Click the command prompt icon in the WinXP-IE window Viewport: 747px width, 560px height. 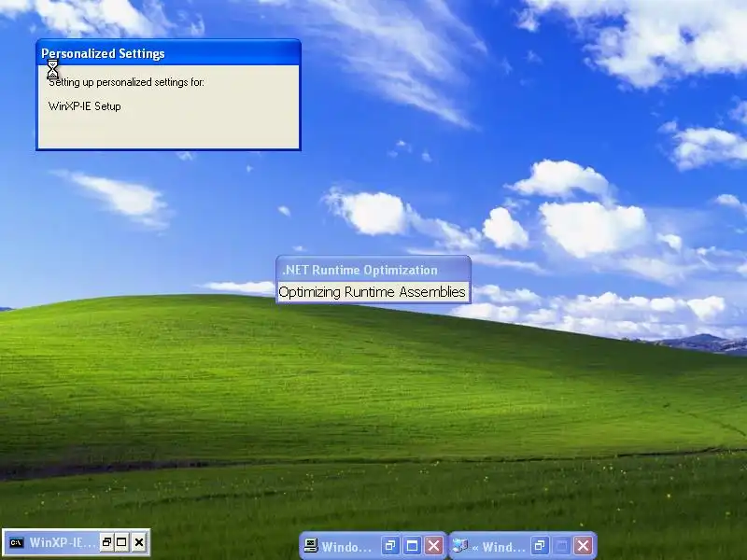coord(16,542)
